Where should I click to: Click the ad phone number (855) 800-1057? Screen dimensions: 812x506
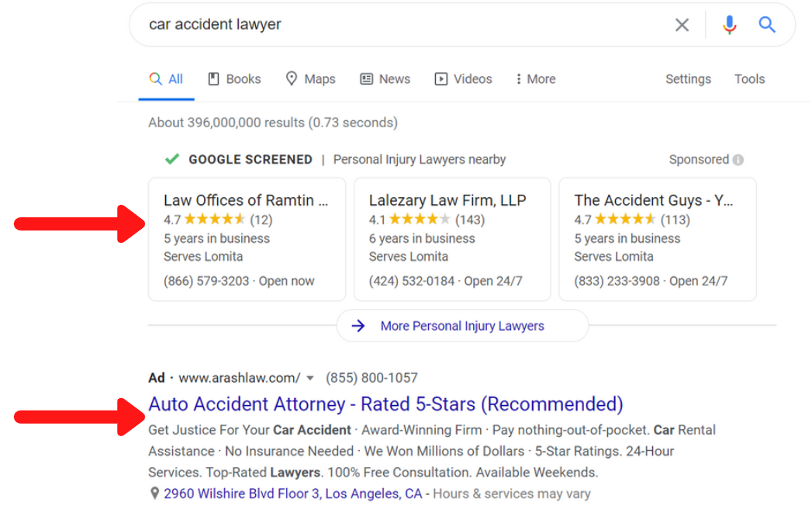click(371, 378)
